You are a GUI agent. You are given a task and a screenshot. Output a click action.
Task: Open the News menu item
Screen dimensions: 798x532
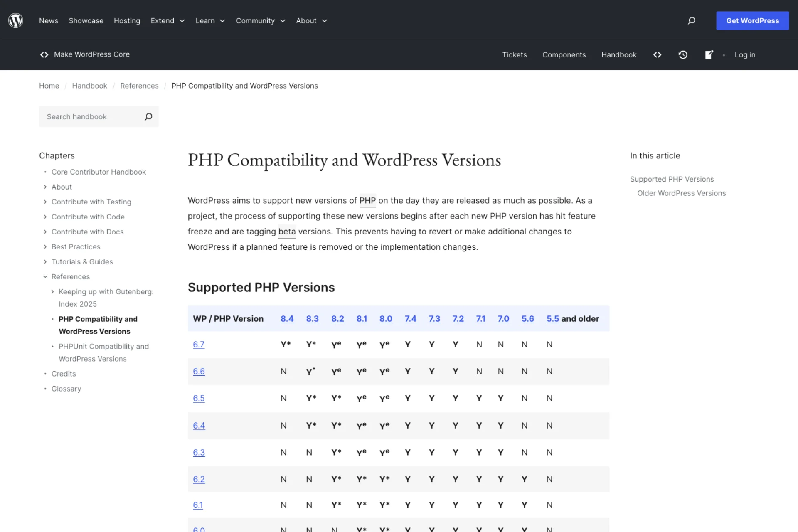tap(49, 20)
